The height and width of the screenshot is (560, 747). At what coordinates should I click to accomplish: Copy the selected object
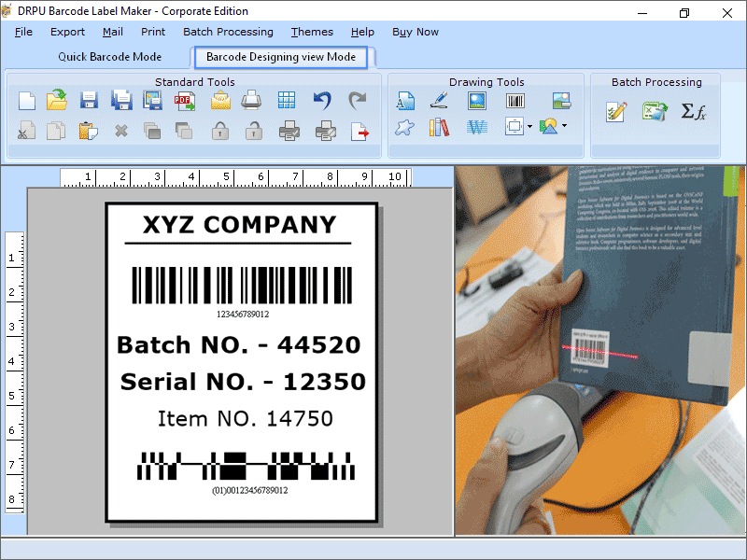[x=56, y=131]
